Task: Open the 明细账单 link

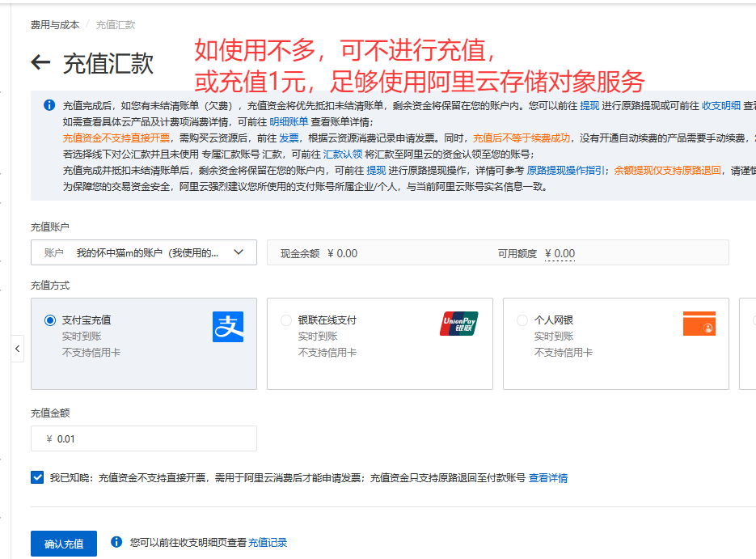Action: pyautogui.click(x=289, y=122)
